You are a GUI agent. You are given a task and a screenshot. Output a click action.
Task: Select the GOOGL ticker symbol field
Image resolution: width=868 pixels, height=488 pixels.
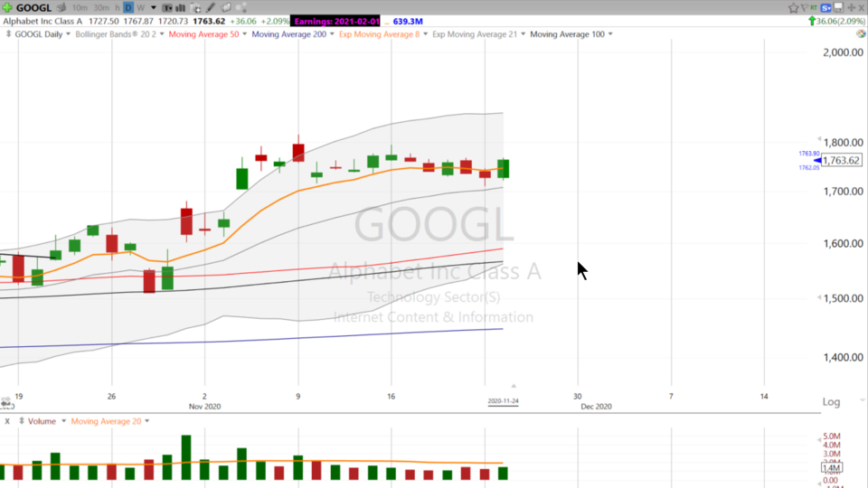(x=33, y=8)
